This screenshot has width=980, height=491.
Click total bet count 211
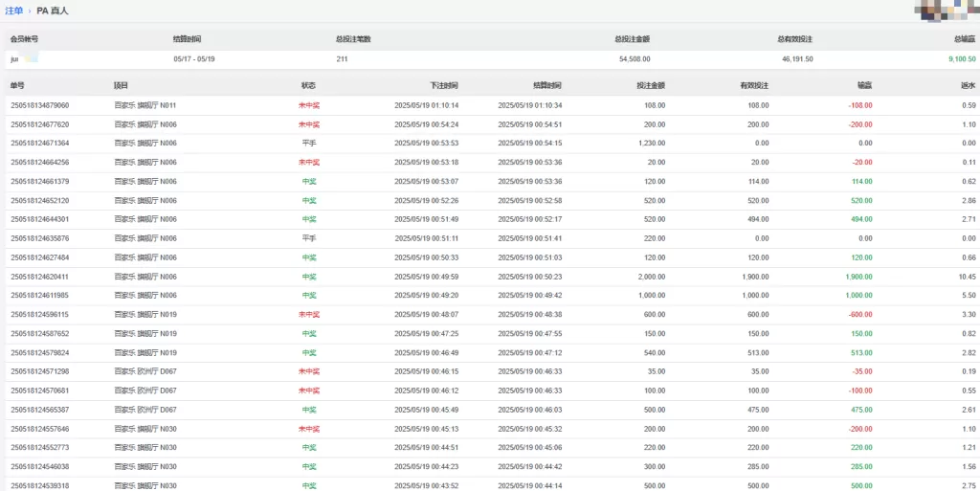click(x=342, y=59)
